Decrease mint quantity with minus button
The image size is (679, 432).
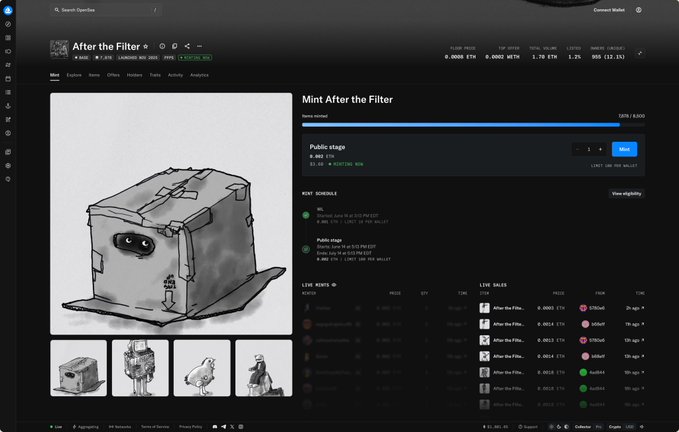pyautogui.click(x=578, y=149)
